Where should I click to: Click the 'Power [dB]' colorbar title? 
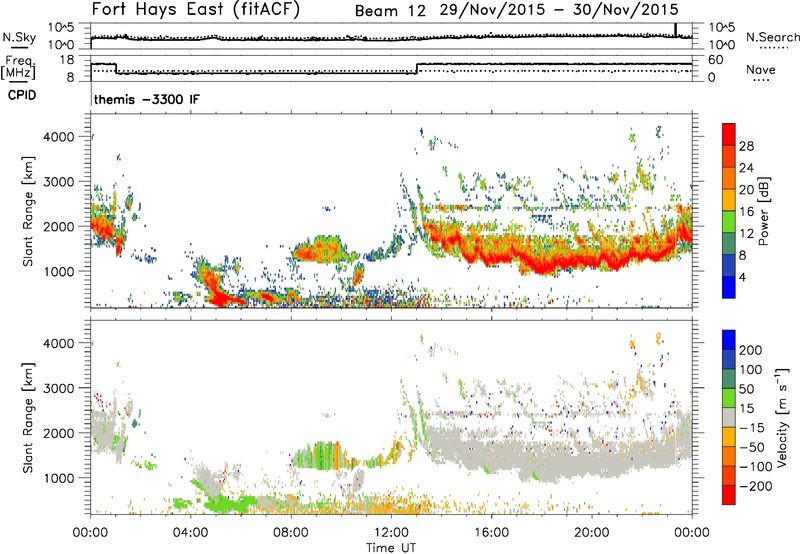point(763,211)
